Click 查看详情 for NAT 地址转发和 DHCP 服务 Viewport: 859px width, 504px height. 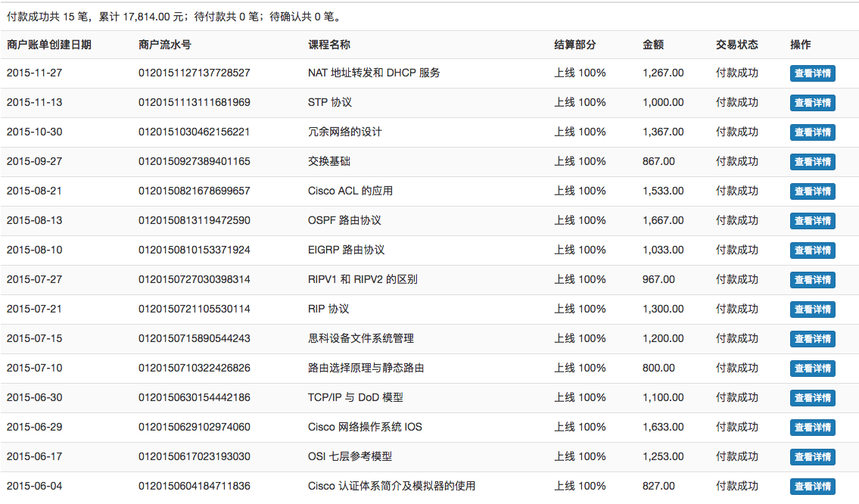tap(812, 73)
